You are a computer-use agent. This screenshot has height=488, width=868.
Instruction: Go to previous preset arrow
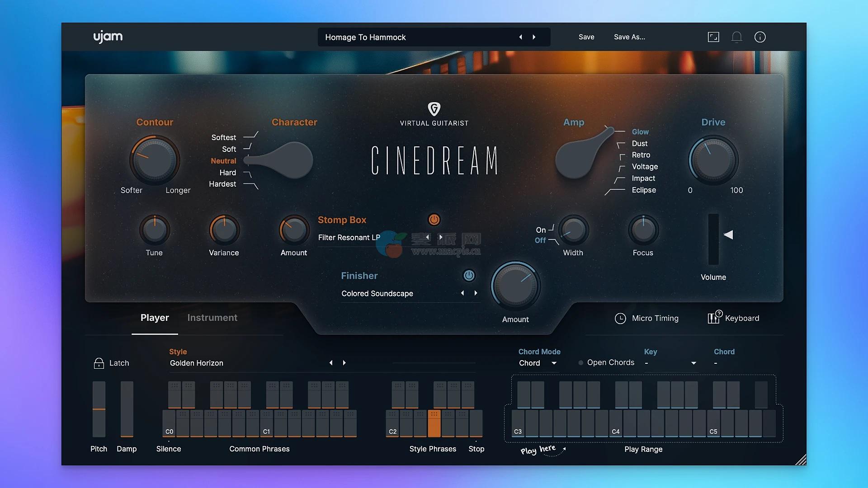[x=520, y=37]
